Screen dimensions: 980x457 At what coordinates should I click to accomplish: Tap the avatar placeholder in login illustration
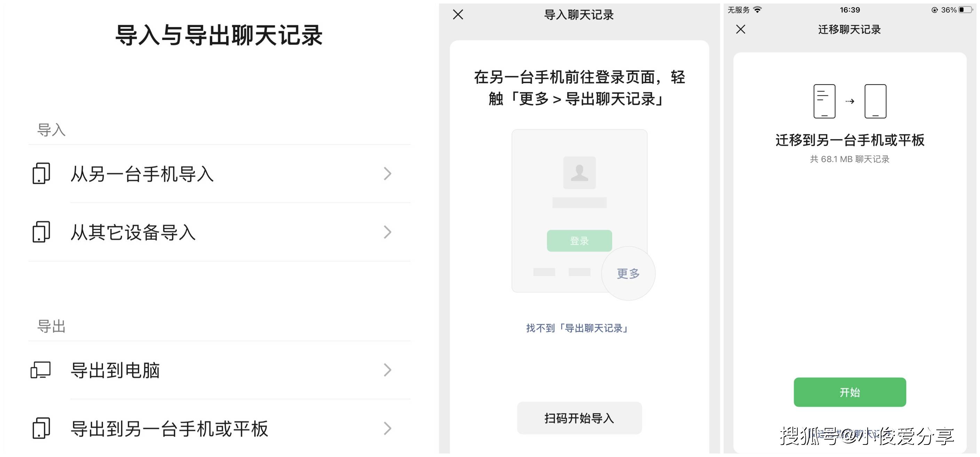pyautogui.click(x=579, y=172)
